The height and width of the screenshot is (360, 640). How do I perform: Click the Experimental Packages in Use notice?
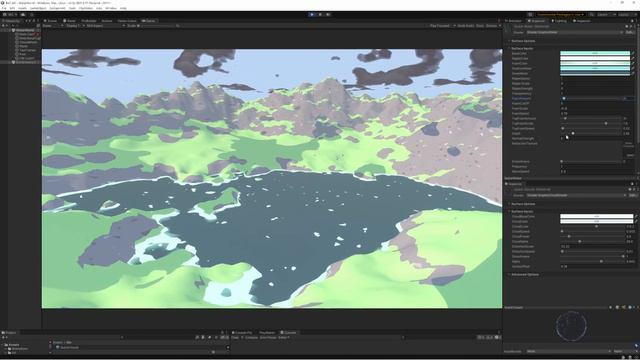pos(560,15)
